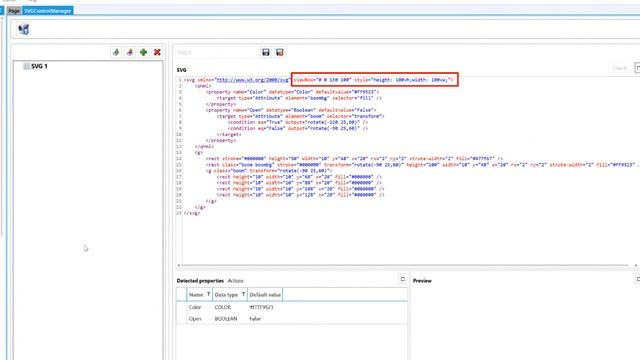Click the SVG control manager toolbar icon
Screen dimensions: 640x360
24,29
